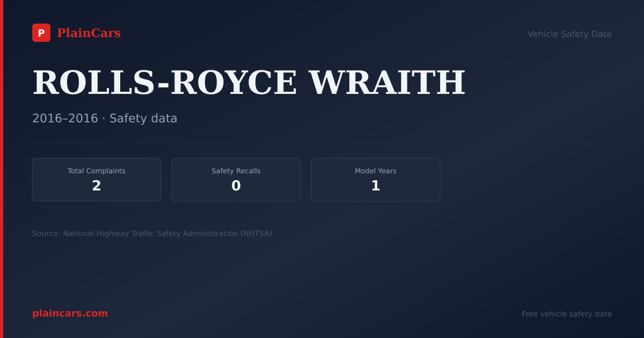Click the red PlainCars P logo icon
This screenshot has width=644, height=338.
click(41, 33)
